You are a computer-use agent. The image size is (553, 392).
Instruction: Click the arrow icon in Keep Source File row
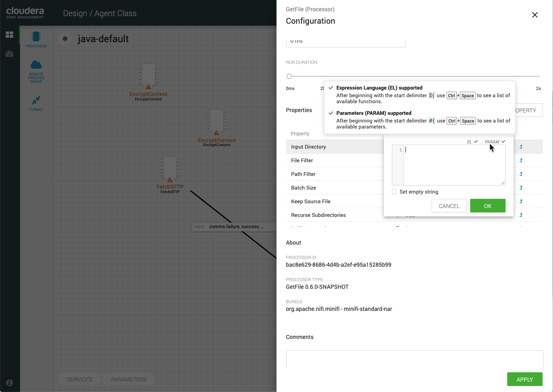point(521,202)
